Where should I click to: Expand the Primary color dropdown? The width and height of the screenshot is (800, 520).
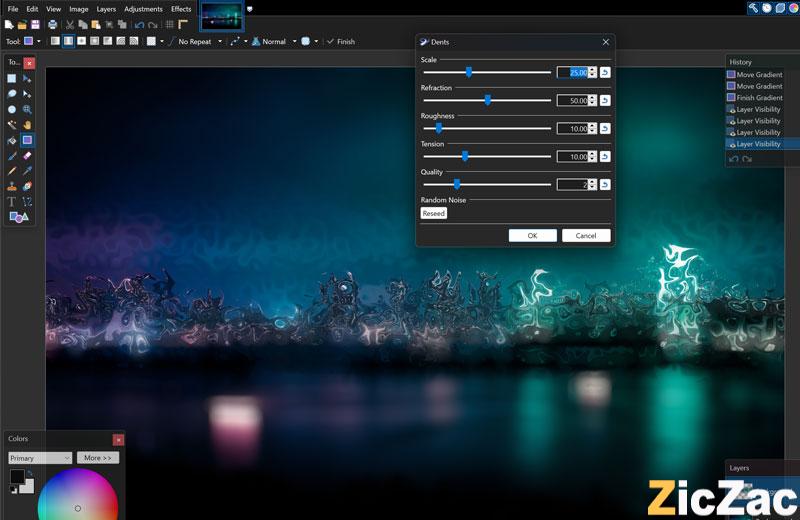(x=39, y=458)
